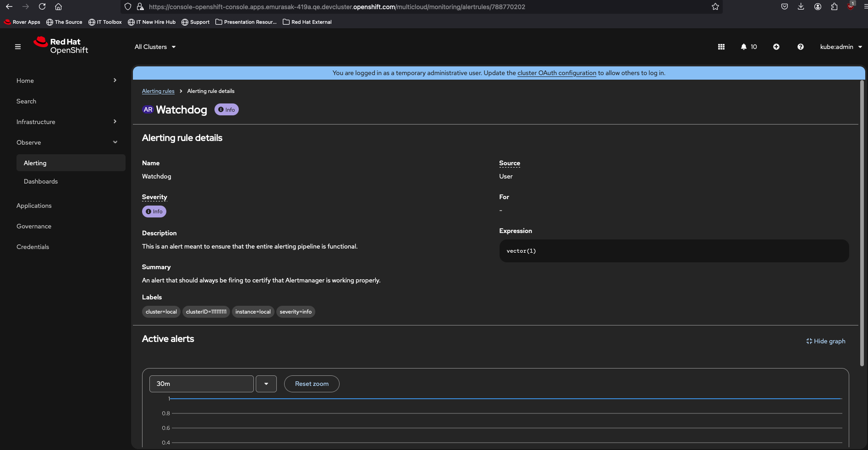Go back using the browser back arrow
The height and width of the screenshot is (450, 868).
coord(9,6)
